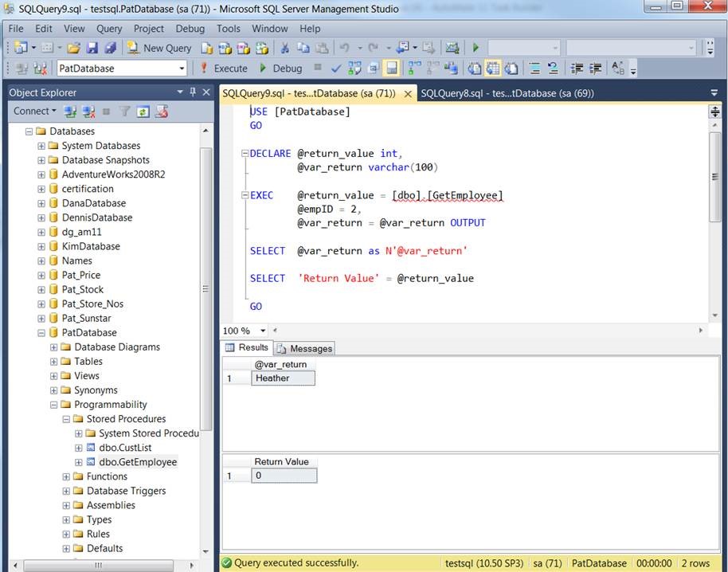The height and width of the screenshot is (572, 728).
Task: Click the Comment out selected lines icon
Action: point(535,69)
